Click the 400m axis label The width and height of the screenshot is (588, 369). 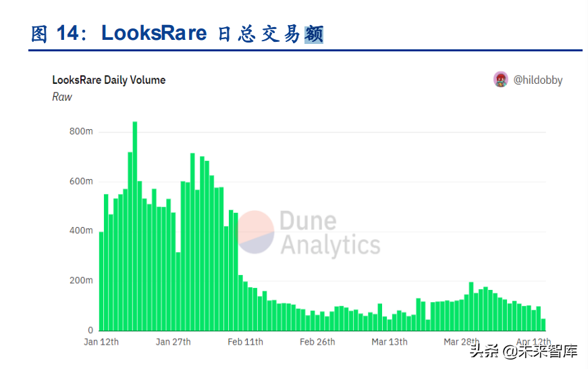pos(81,230)
